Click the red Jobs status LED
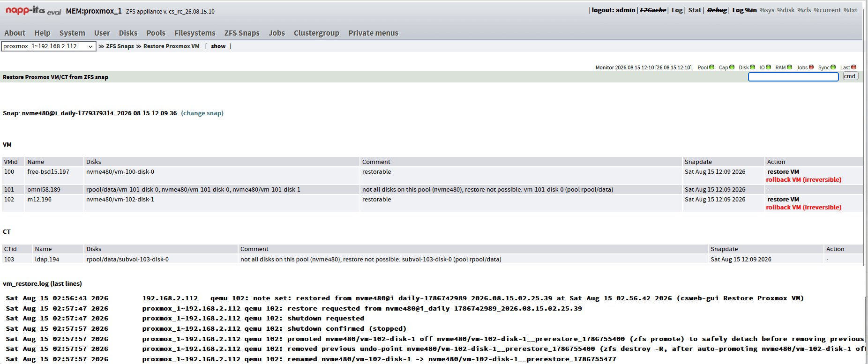 coord(811,67)
